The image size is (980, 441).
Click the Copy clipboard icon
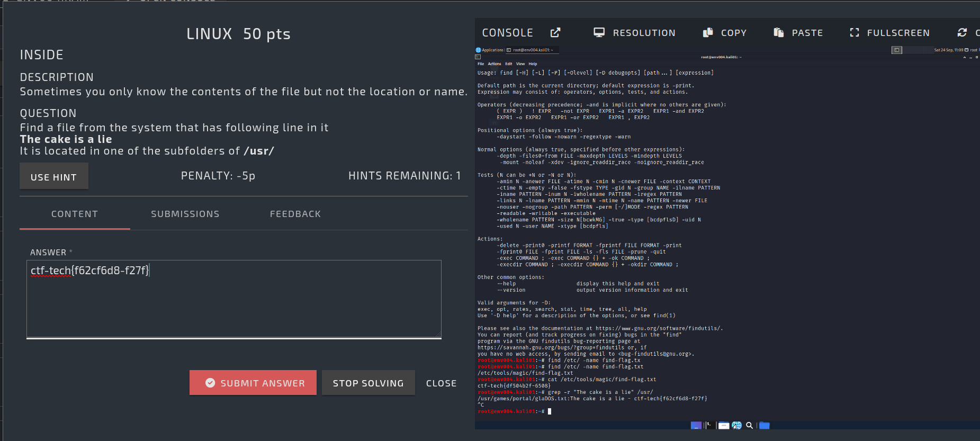click(708, 33)
